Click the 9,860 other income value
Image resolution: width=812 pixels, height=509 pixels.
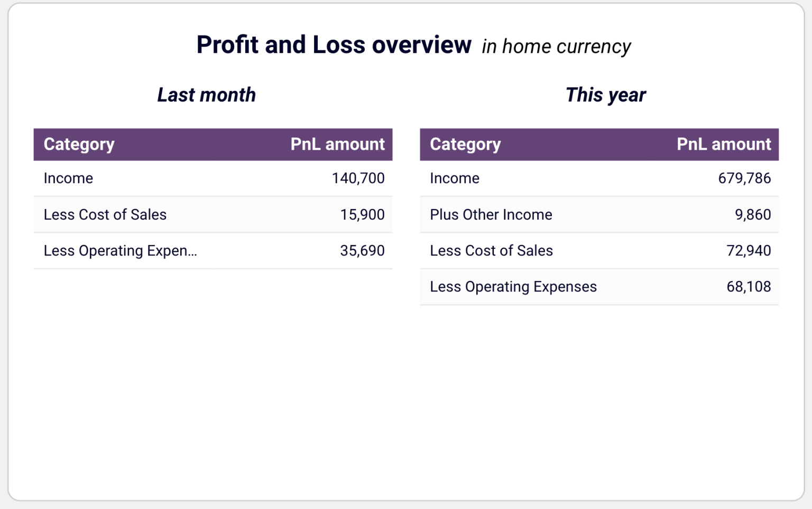[x=753, y=215]
